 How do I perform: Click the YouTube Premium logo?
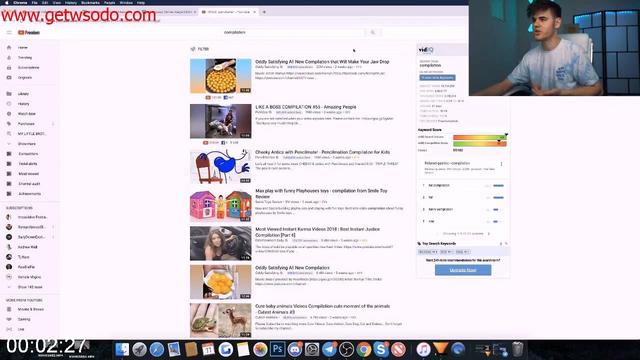29,32
